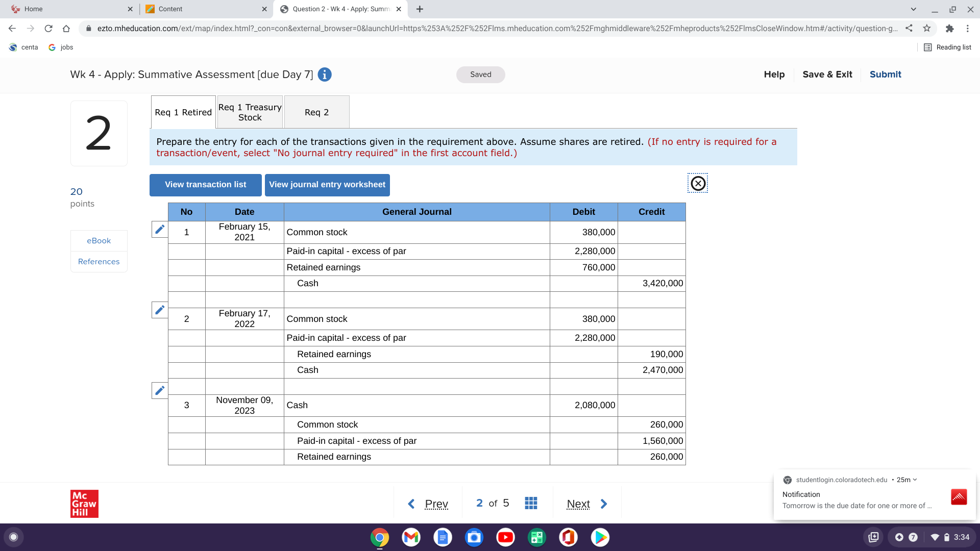This screenshot has height=551, width=980.
Task: Click the 1,560,000 credit value
Action: [663, 441]
